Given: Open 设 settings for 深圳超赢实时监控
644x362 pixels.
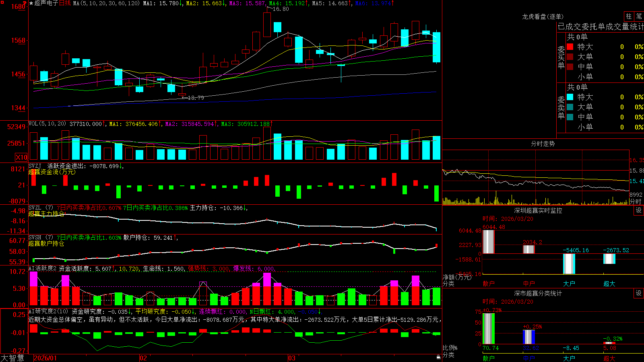Looking at the screenshot, I should [x=639, y=210].
